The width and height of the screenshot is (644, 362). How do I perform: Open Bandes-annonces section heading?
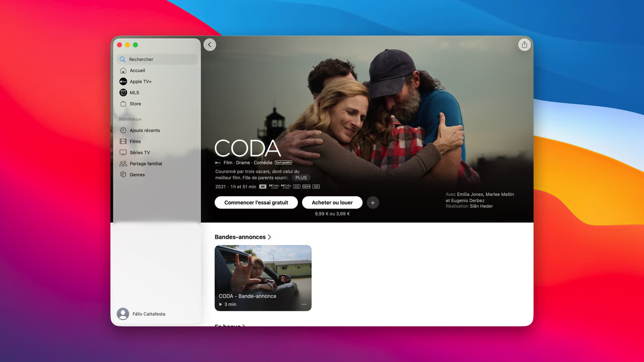[x=240, y=237]
